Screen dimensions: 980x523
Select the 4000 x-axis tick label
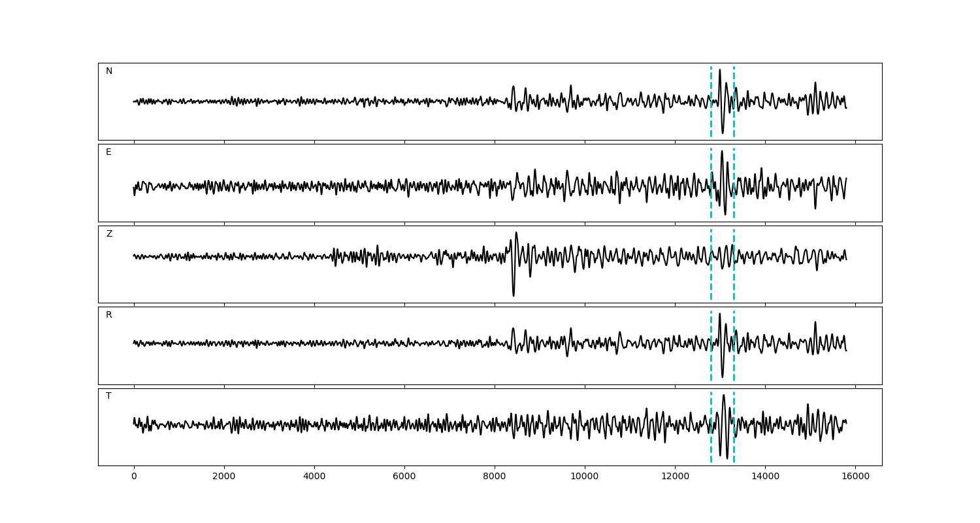pos(314,477)
